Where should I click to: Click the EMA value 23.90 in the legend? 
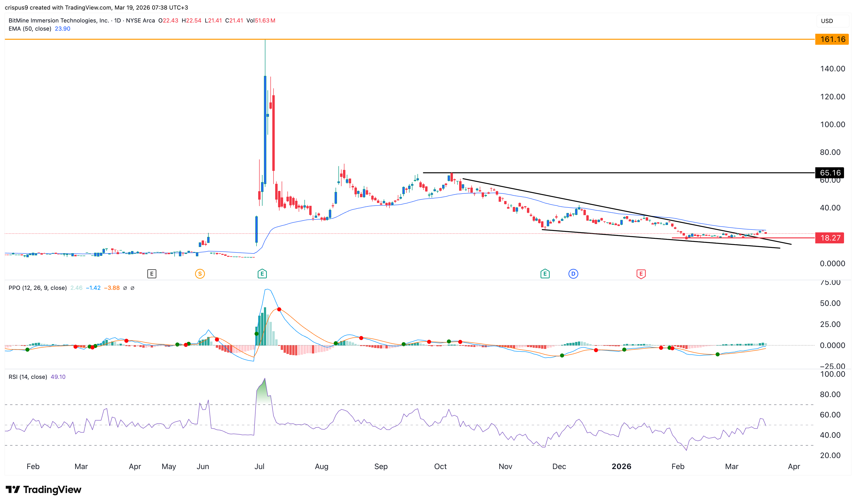[62, 28]
